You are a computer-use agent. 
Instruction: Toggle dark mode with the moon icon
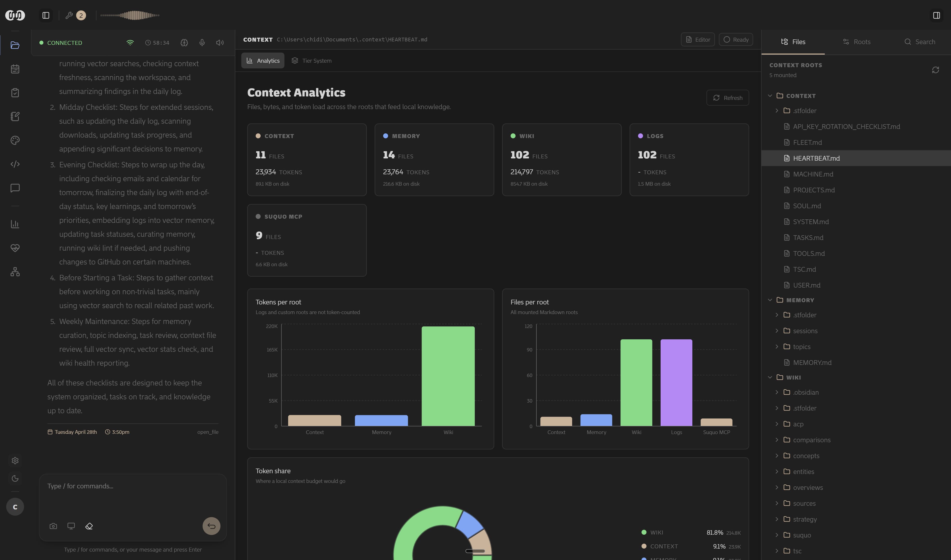click(x=15, y=478)
